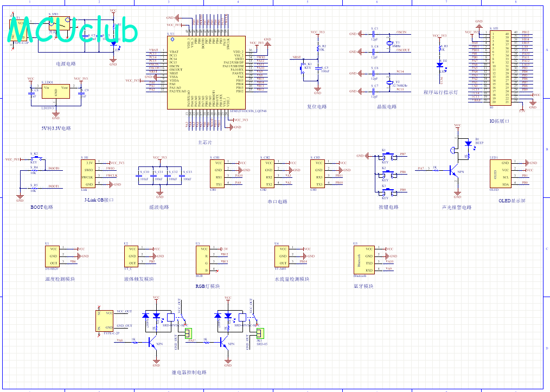Select the STM32F103C8T6_LQFP48 main chip symbol

click(x=206, y=73)
